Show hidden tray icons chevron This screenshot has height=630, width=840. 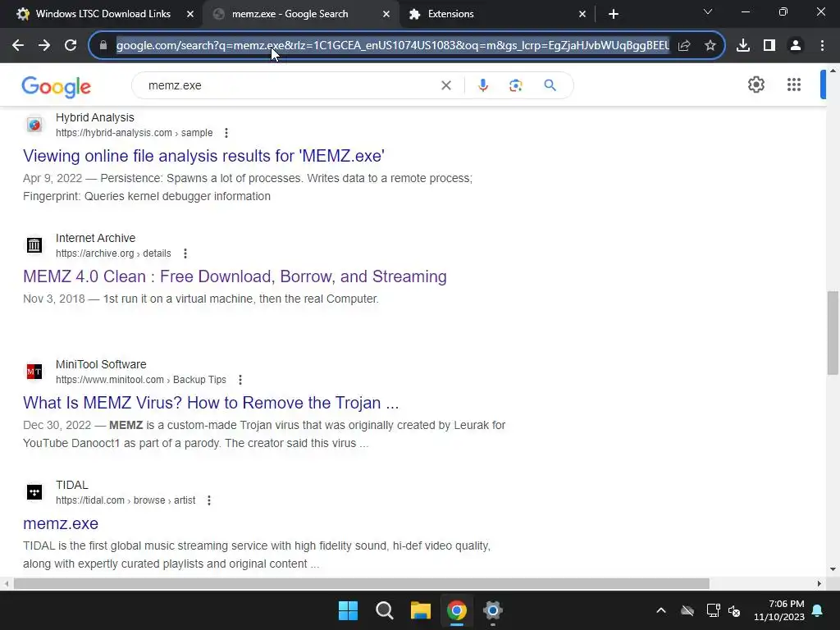tap(661, 610)
